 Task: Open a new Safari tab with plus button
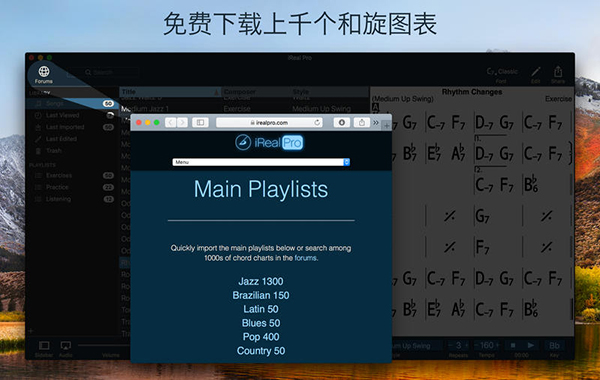coord(386,126)
